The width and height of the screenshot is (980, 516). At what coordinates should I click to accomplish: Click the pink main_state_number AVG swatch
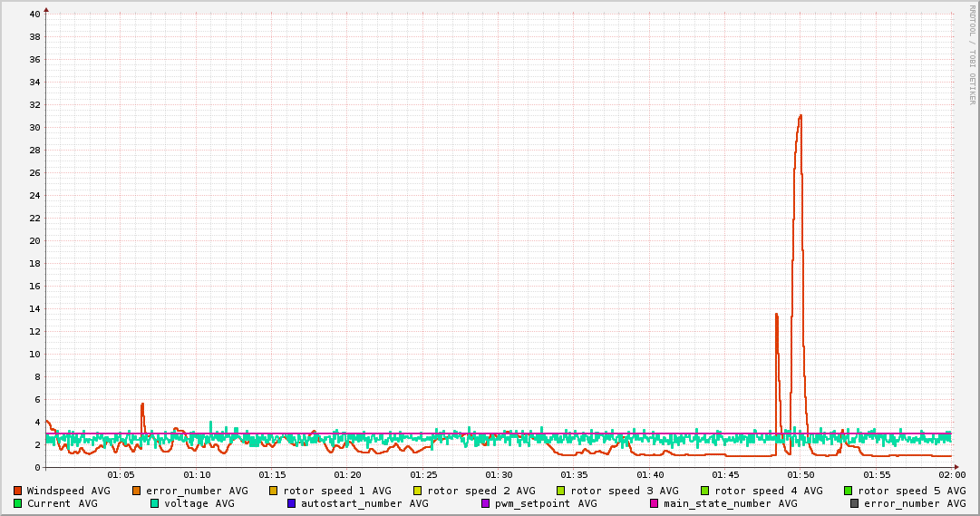point(655,503)
